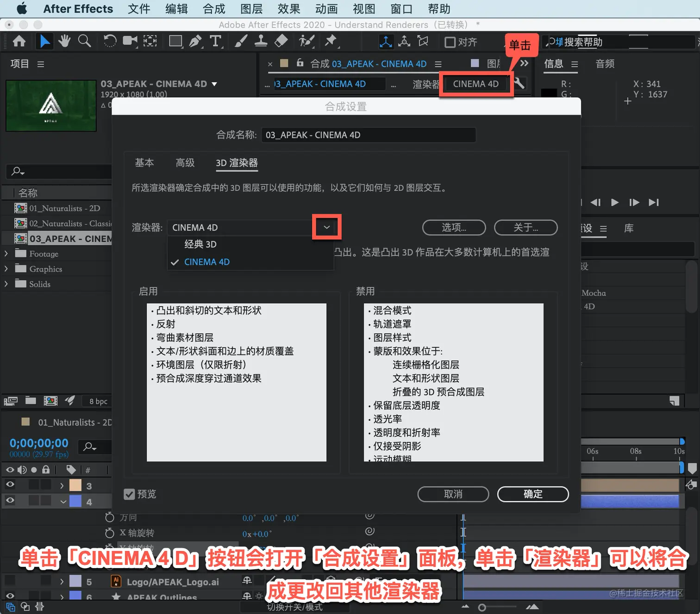Create new folder in Project panel
Image resolution: width=700 pixels, height=614 pixels.
coord(31,401)
